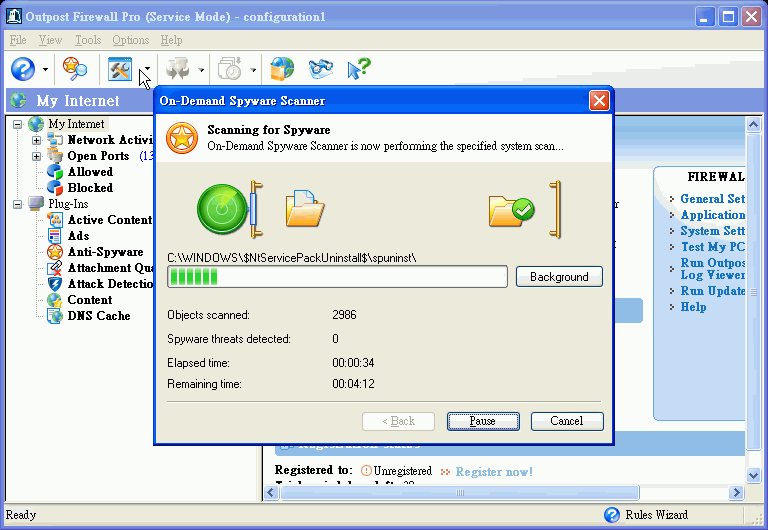Pause the spyware scan
The width and height of the screenshot is (768, 530).
click(x=483, y=421)
